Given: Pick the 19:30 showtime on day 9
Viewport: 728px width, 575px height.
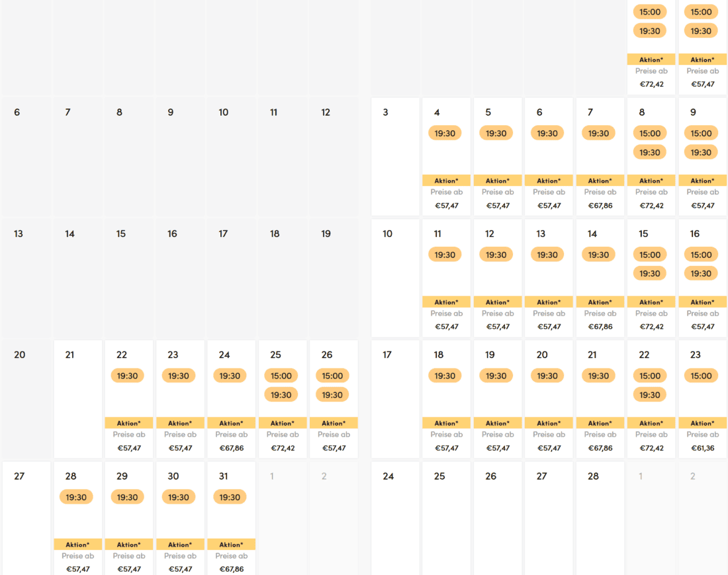Looking at the screenshot, I should [x=701, y=153].
